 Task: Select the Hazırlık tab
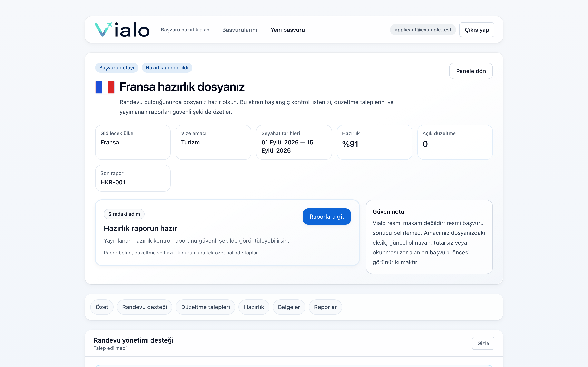coord(254,307)
